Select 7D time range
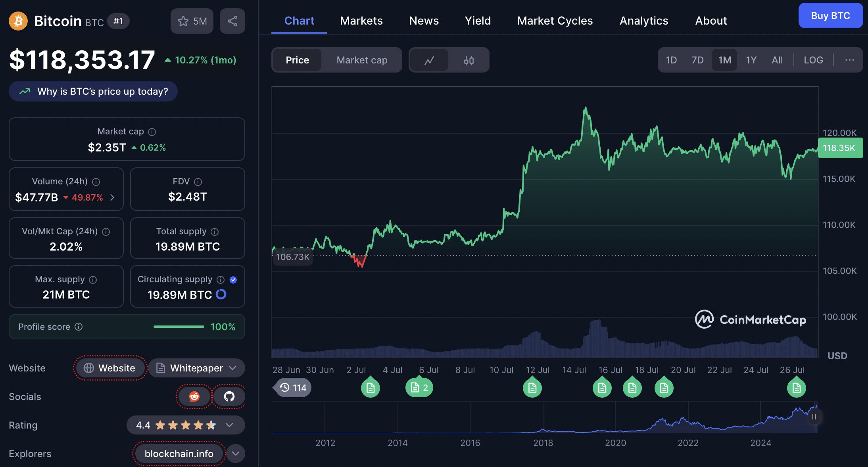 pyautogui.click(x=697, y=60)
